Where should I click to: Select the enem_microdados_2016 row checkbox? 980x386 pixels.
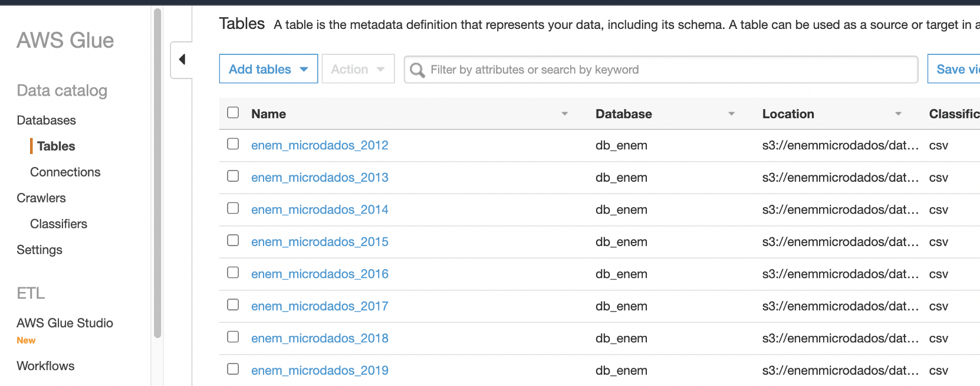coord(233,273)
